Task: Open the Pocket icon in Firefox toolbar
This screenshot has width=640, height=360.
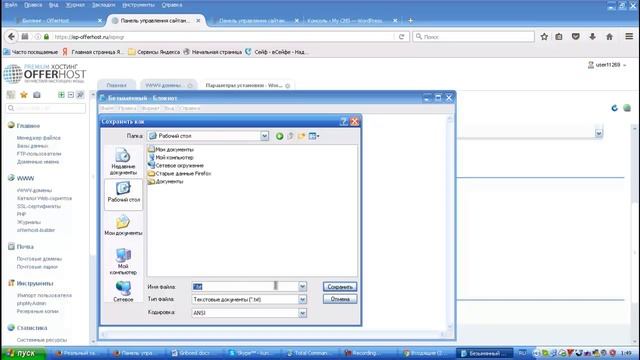Action: (x=576, y=37)
